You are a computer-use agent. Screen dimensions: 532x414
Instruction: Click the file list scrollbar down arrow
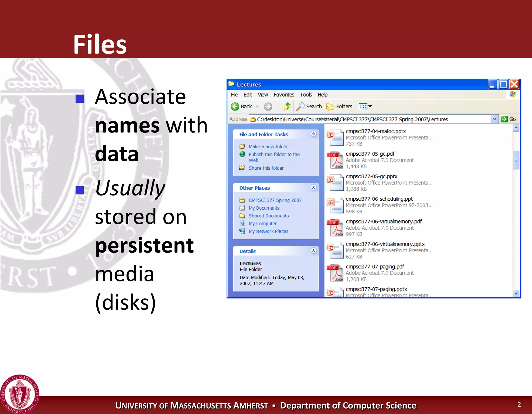[x=516, y=293]
